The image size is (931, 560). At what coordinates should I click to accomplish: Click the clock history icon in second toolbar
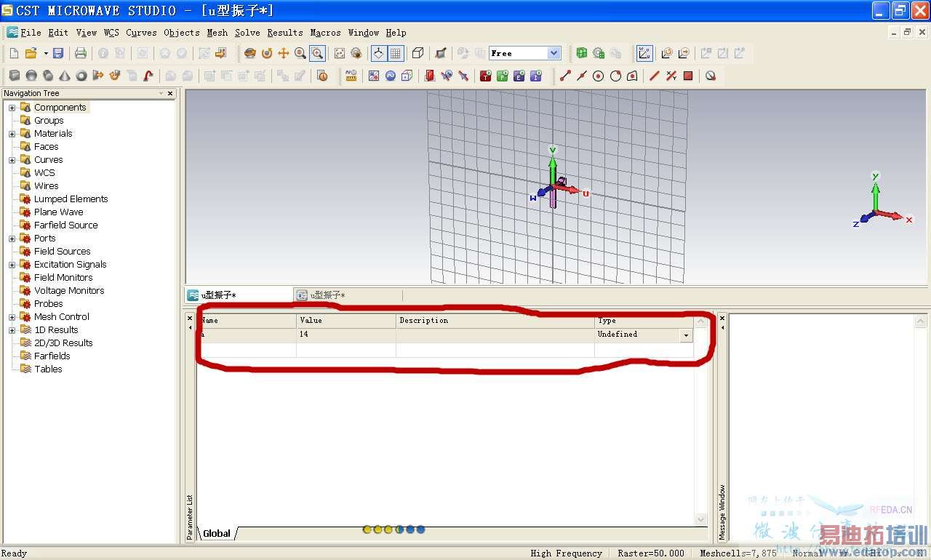pos(322,76)
